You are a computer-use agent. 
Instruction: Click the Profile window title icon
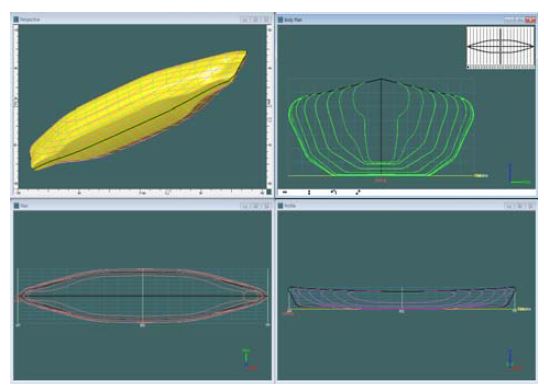[280, 206]
